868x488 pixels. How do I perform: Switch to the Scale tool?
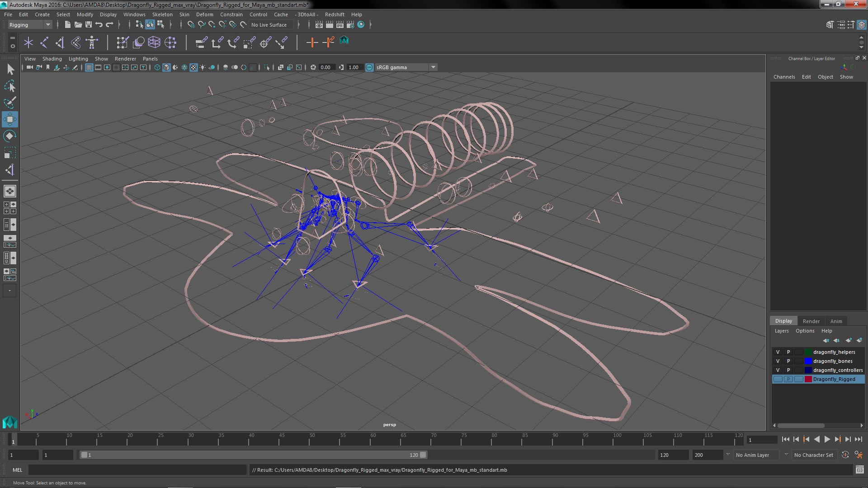point(10,153)
